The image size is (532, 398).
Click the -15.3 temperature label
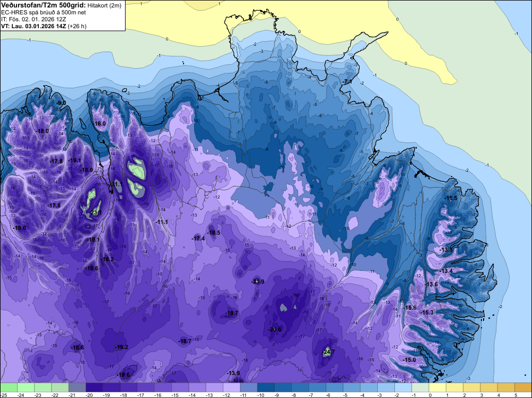point(427,312)
